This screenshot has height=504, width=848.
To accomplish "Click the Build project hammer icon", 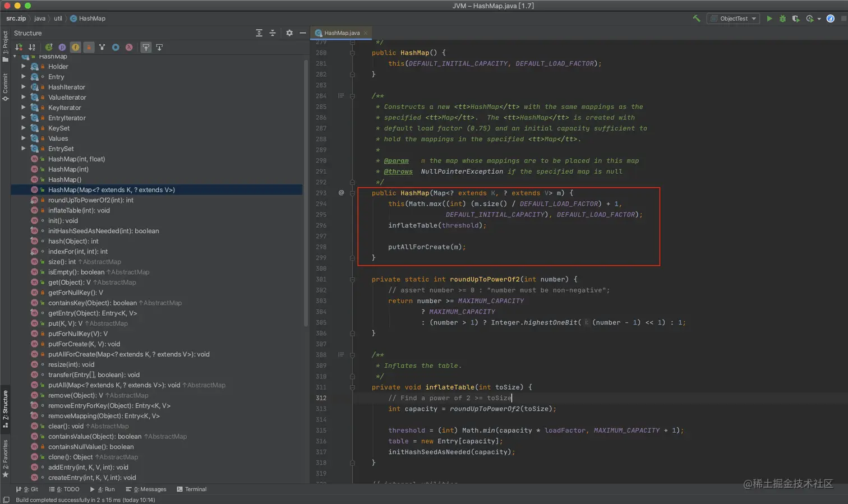I will click(x=697, y=19).
